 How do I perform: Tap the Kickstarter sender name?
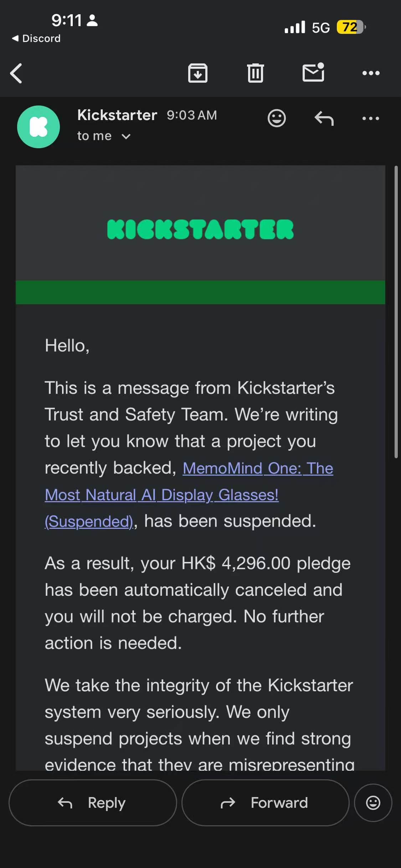click(x=117, y=115)
